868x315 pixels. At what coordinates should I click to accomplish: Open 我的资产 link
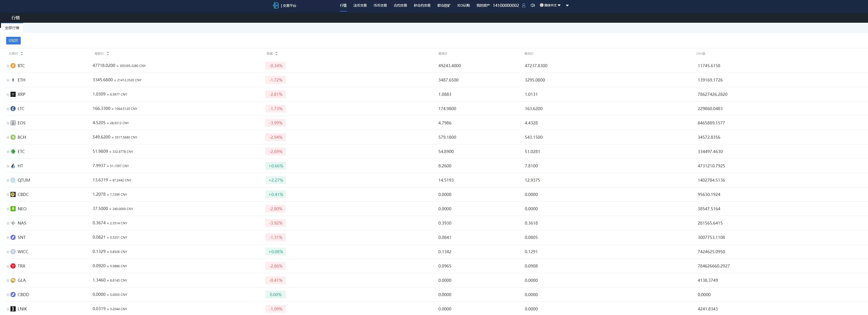(483, 5)
